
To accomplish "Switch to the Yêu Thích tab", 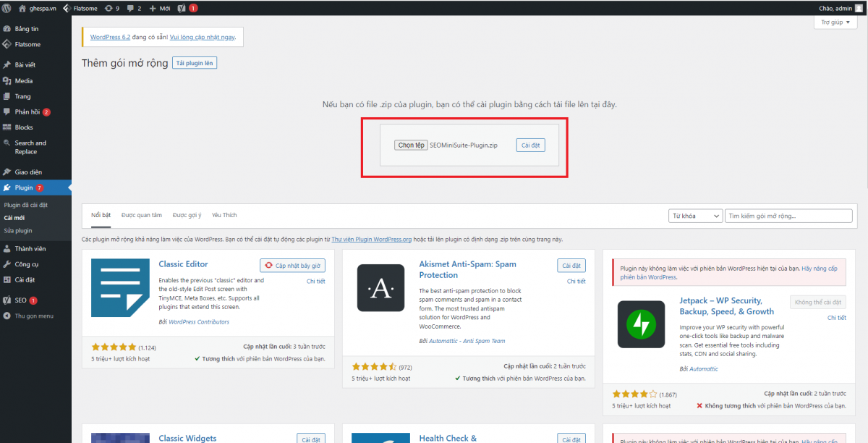I will [x=224, y=215].
